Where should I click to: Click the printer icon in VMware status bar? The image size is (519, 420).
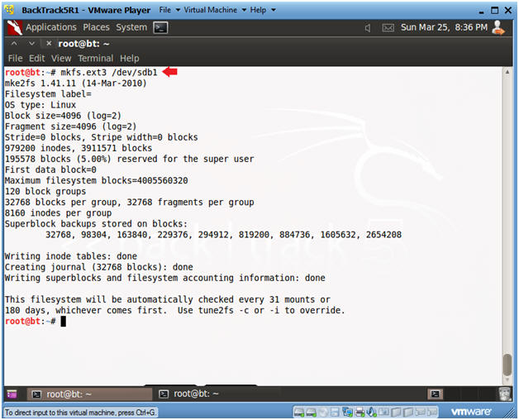point(359,412)
